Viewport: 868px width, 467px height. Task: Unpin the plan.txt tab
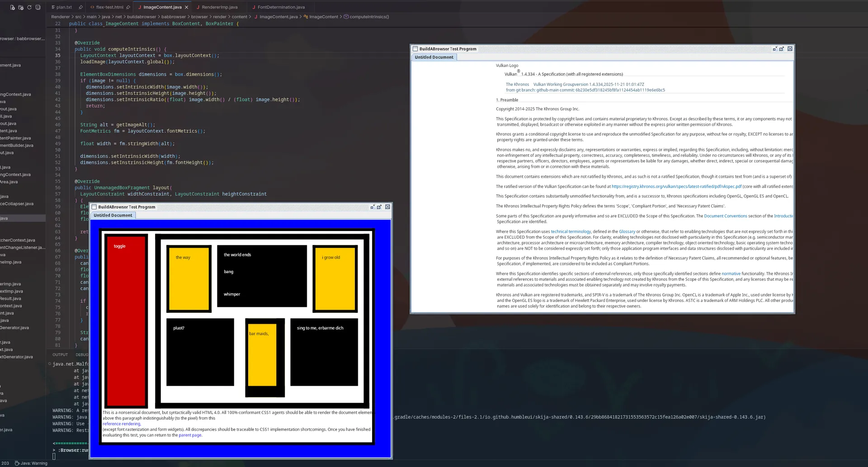tap(81, 7)
